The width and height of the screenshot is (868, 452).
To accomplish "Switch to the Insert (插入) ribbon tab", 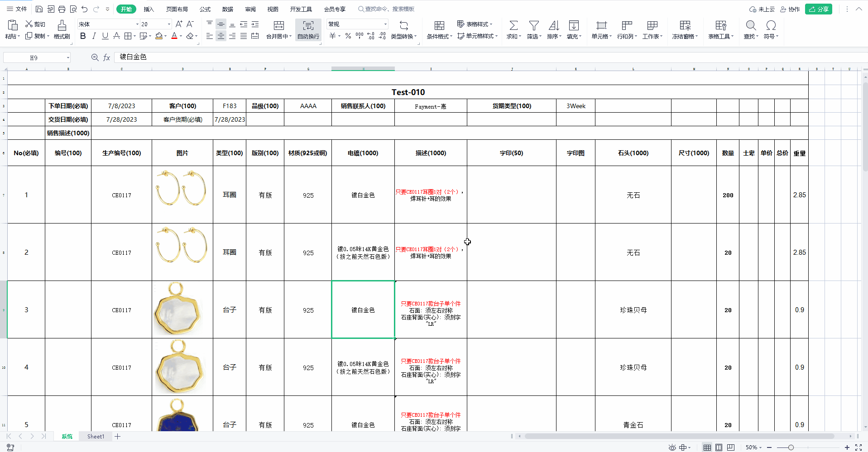I will coord(149,9).
